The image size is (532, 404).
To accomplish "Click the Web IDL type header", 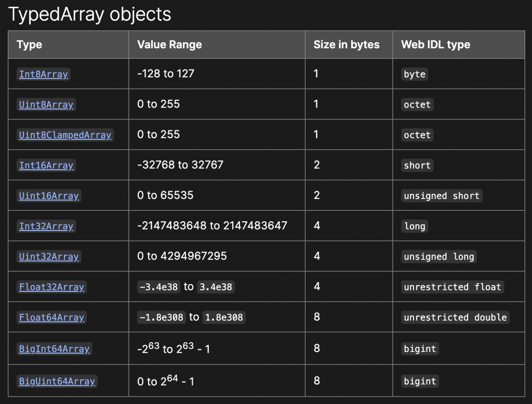I will pyautogui.click(x=435, y=45).
